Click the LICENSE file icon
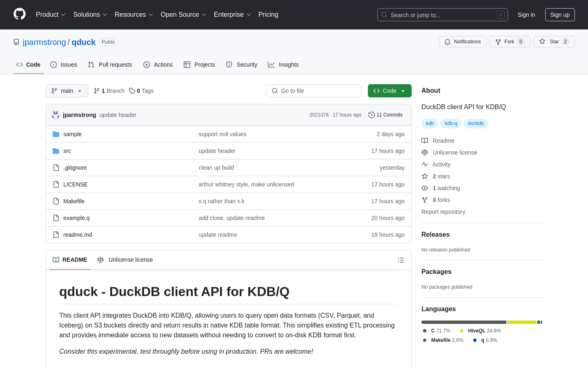 pos(56,184)
